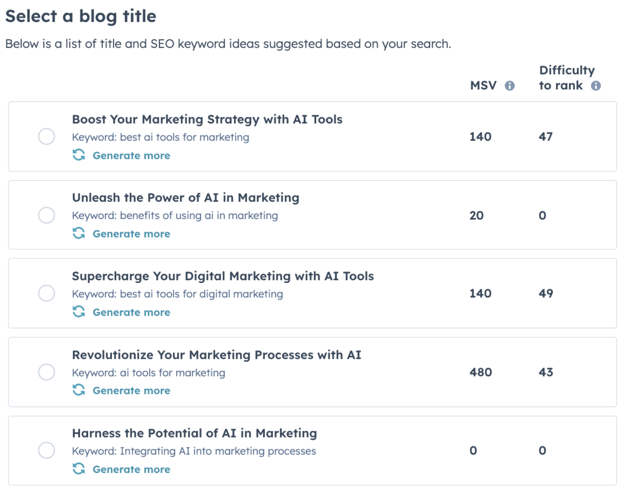Select radio for Unleash the Power of AI

point(47,215)
